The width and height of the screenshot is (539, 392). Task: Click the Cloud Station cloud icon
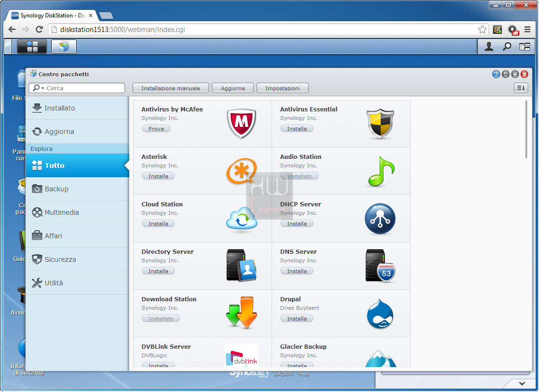(242, 219)
